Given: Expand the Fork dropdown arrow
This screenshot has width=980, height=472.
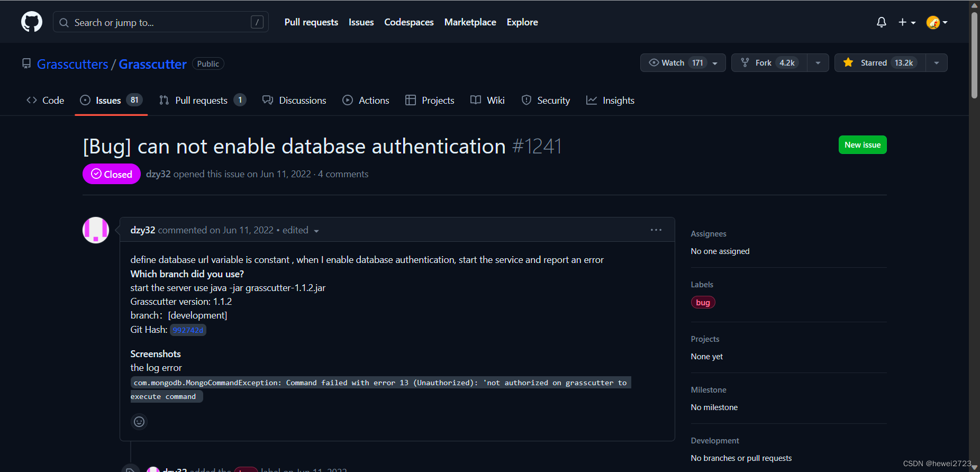Looking at the screenshot, I should click(818, 63).
